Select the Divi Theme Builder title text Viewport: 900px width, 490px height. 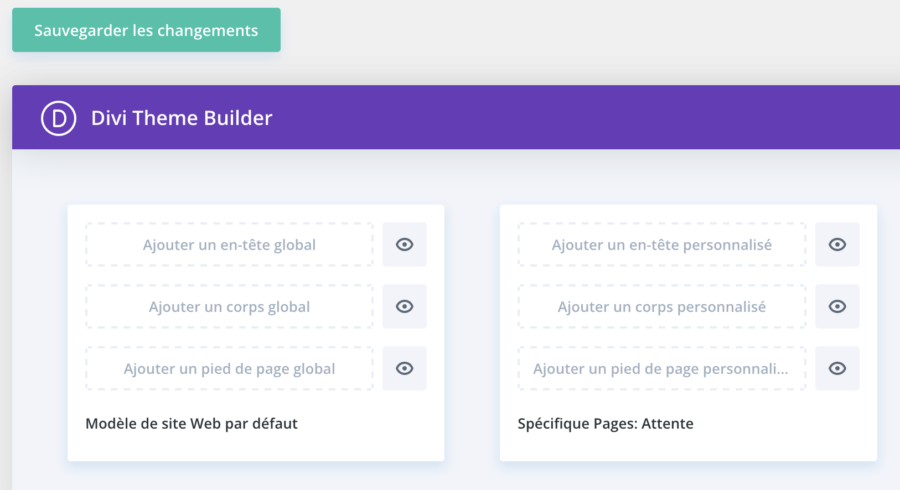click(181, 118)
